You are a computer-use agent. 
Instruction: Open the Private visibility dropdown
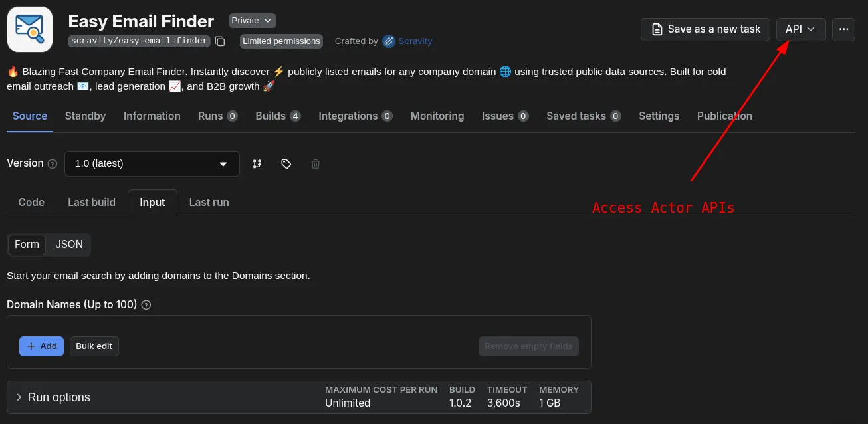[x=252, y=20]
